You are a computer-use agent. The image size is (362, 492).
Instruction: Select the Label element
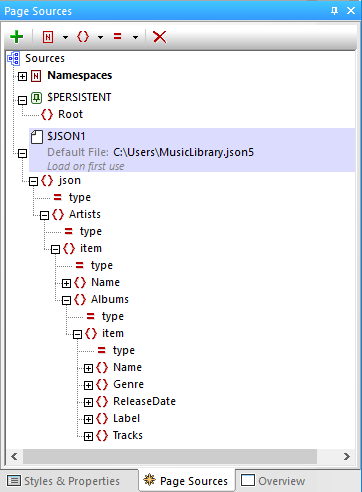click(x=126, y=418)
